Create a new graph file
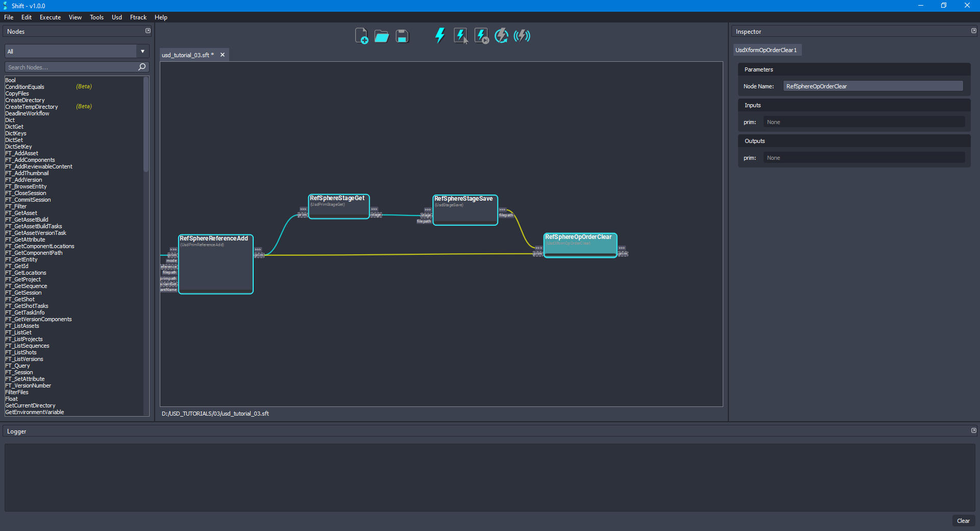 (x=362, y=36)
